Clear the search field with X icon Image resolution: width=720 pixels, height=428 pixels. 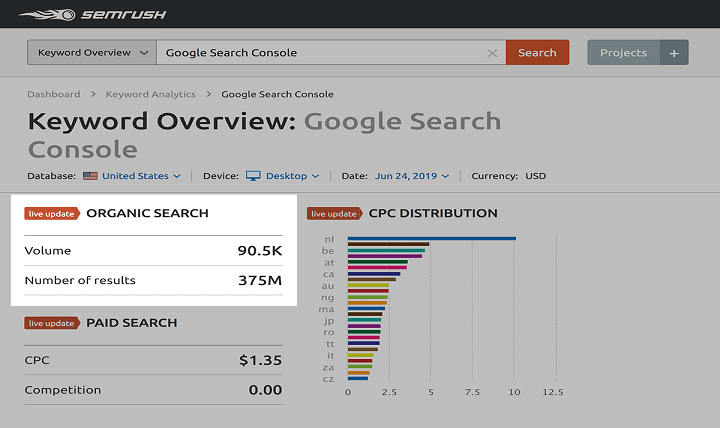coord(491,53)
